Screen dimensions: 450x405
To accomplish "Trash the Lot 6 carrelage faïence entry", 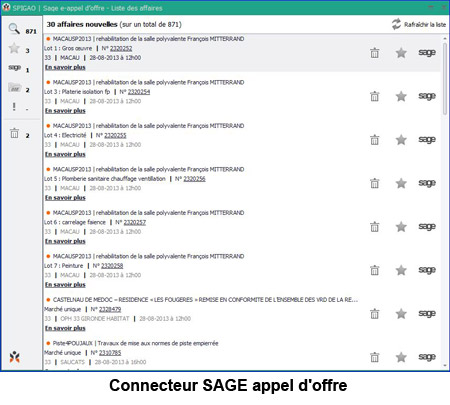I will pos(375,227).
